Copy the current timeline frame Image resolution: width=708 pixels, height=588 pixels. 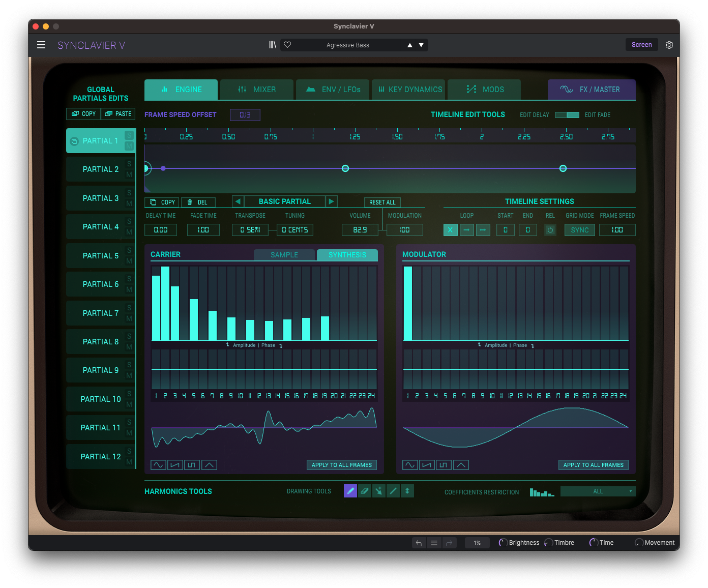tap(162, 202)
